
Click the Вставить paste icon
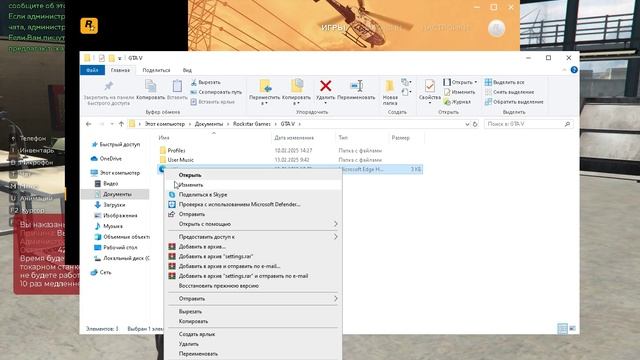177,86
